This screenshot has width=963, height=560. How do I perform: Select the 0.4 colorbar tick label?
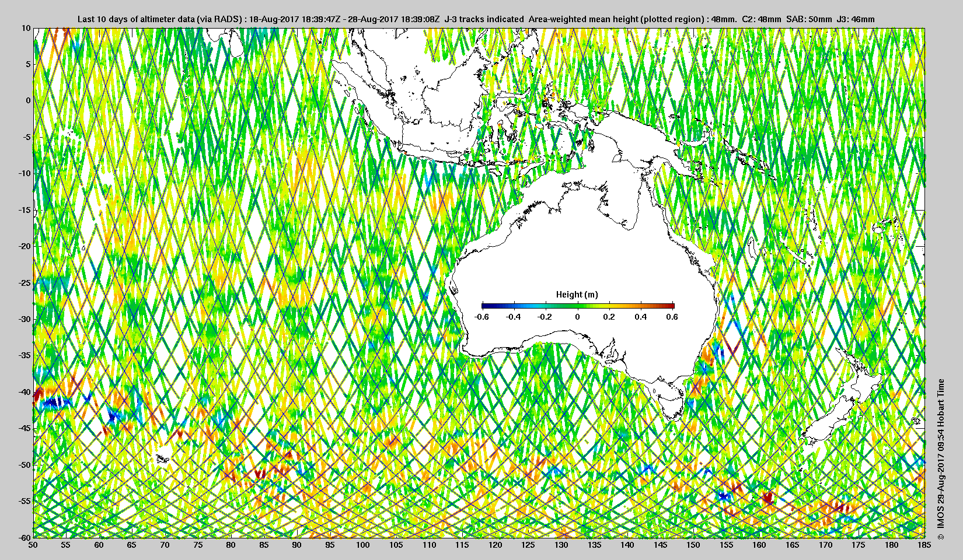[640, 317]
